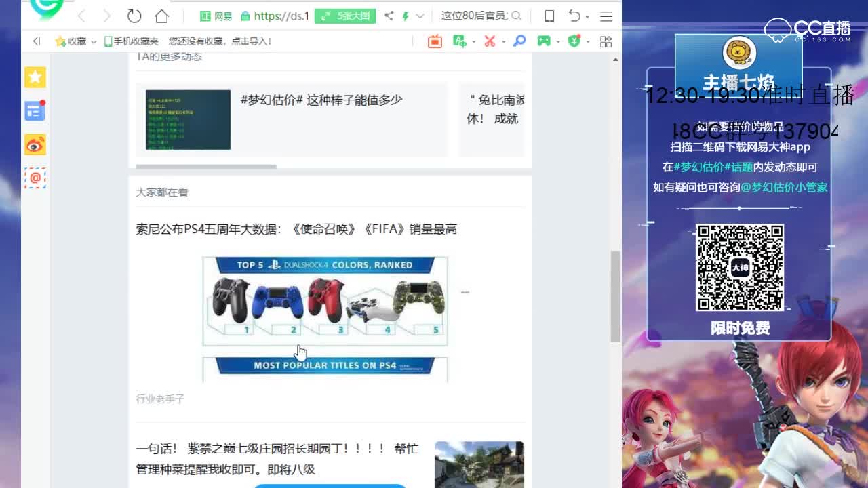Expand the translate extension dropdown
The image size is (868, 488).
click(473, 42)
